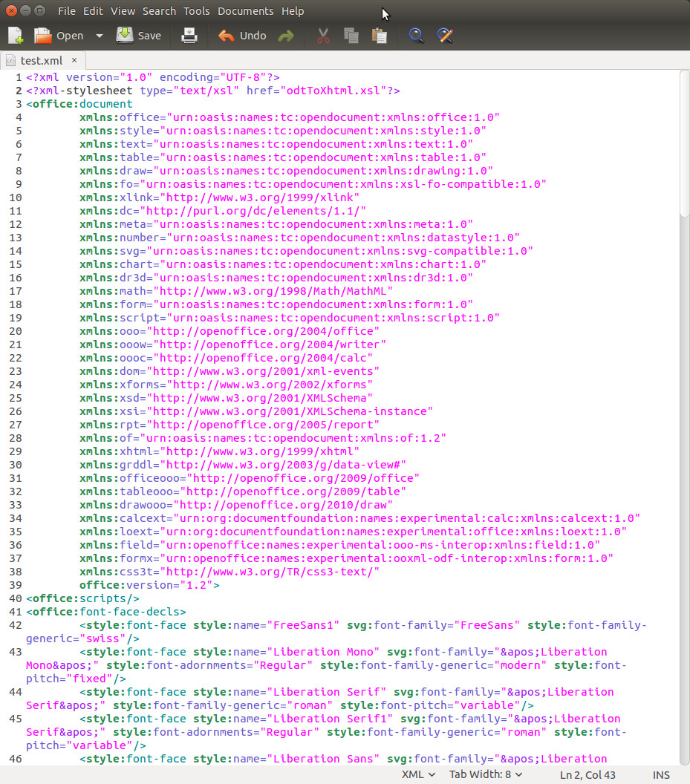Save the file with the Save button
This screenshot has width=690, height=784.
139,36
